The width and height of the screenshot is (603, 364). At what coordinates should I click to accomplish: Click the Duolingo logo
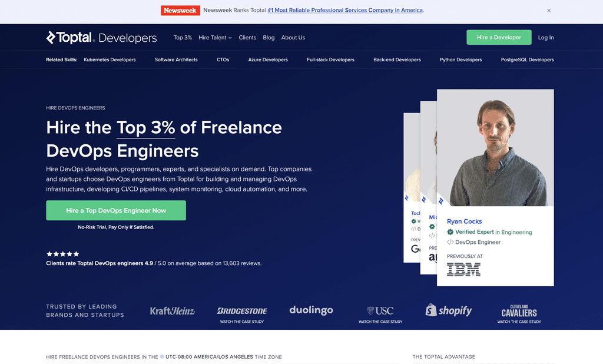coord(311,310)
